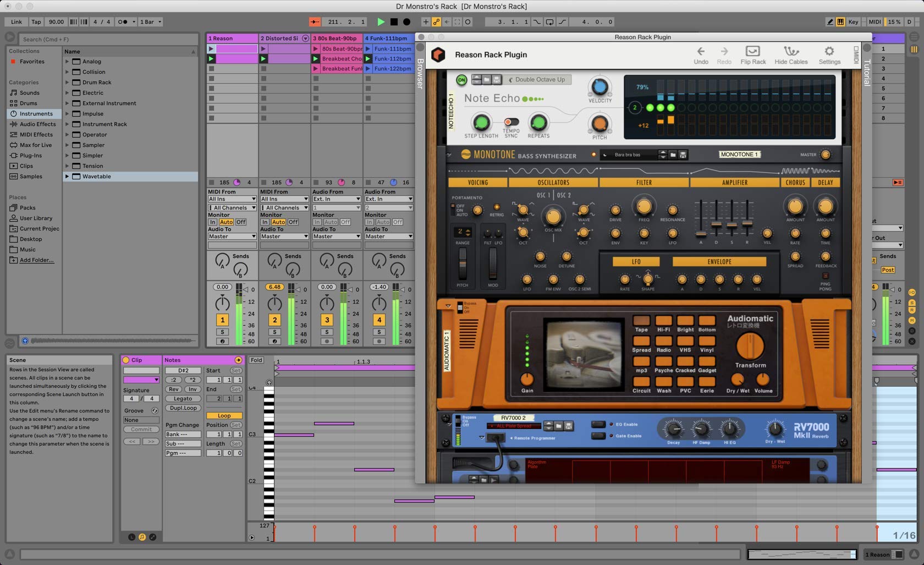Switch off the Note Echo device ON toggle
The image size is (924, 565).
click(461, 80)
